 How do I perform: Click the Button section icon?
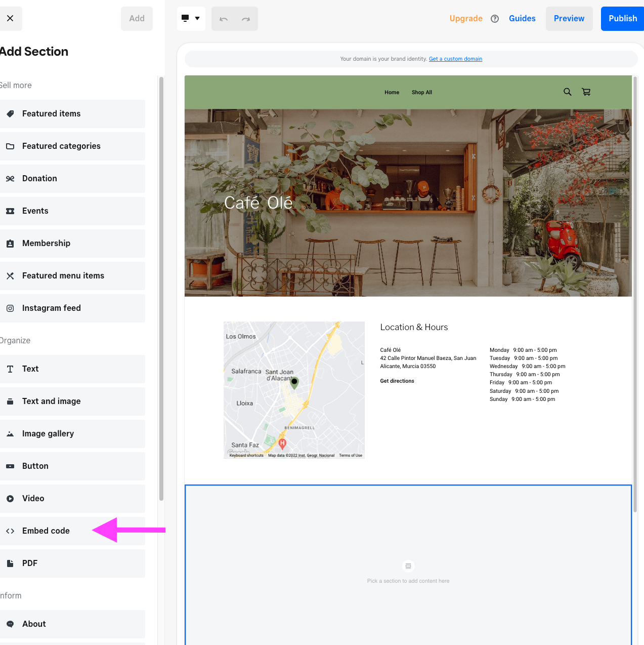[x=10, y=466]
